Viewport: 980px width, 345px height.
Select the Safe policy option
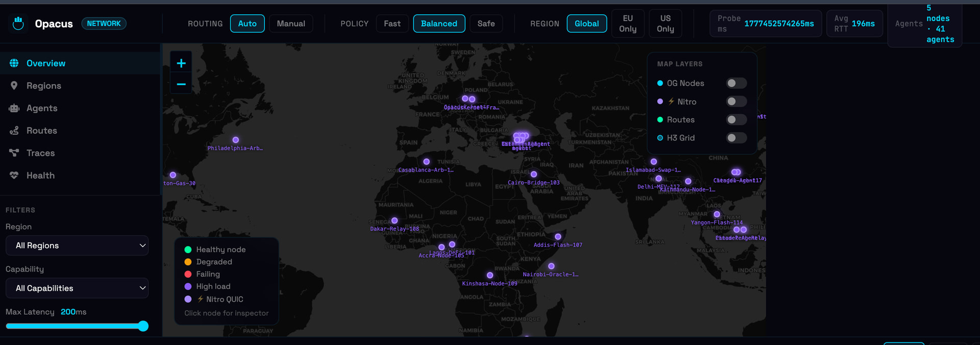coord(486,23)
